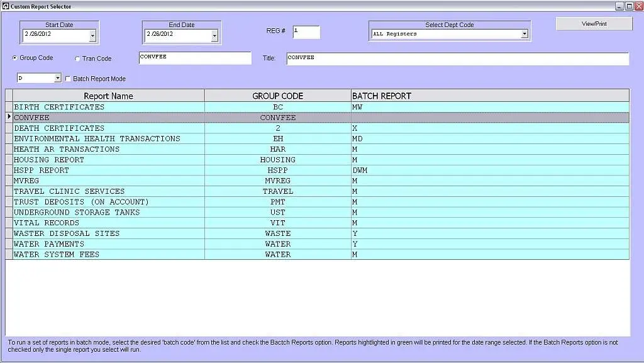Click the UST group code cell

point(277,213)
